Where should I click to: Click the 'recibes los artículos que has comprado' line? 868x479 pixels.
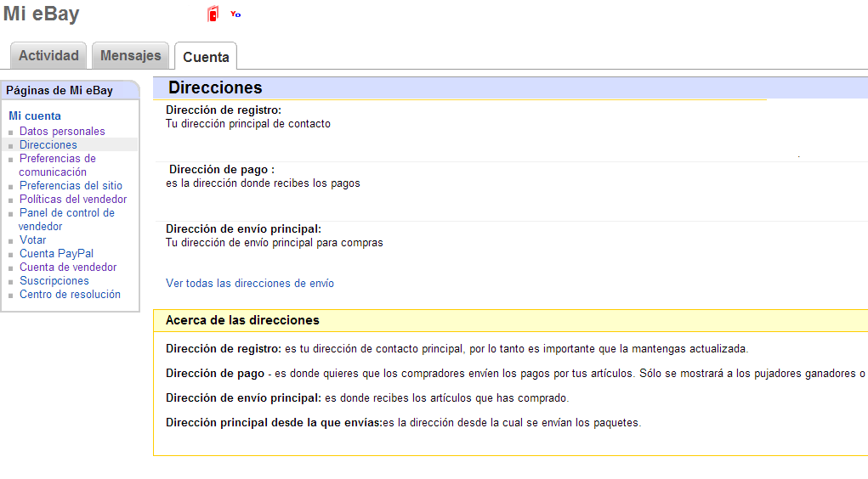click(x=367, y=398)
